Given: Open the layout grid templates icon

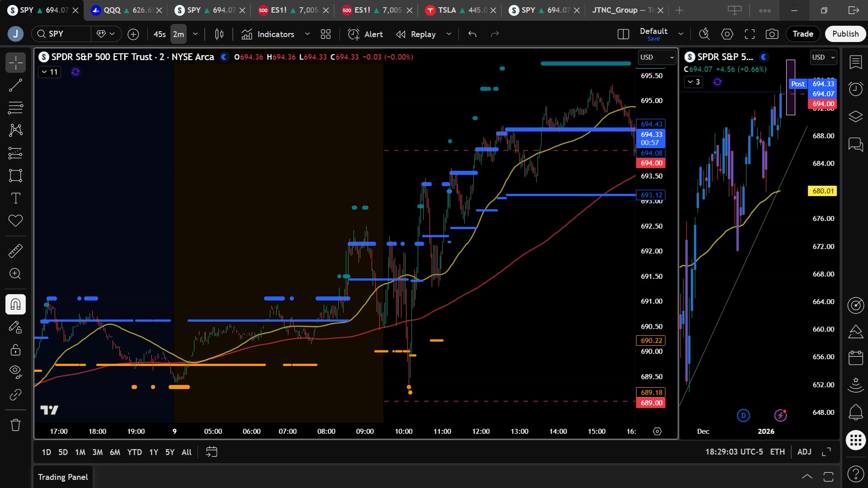Looking at the screenshot, I should click(325, 34).
